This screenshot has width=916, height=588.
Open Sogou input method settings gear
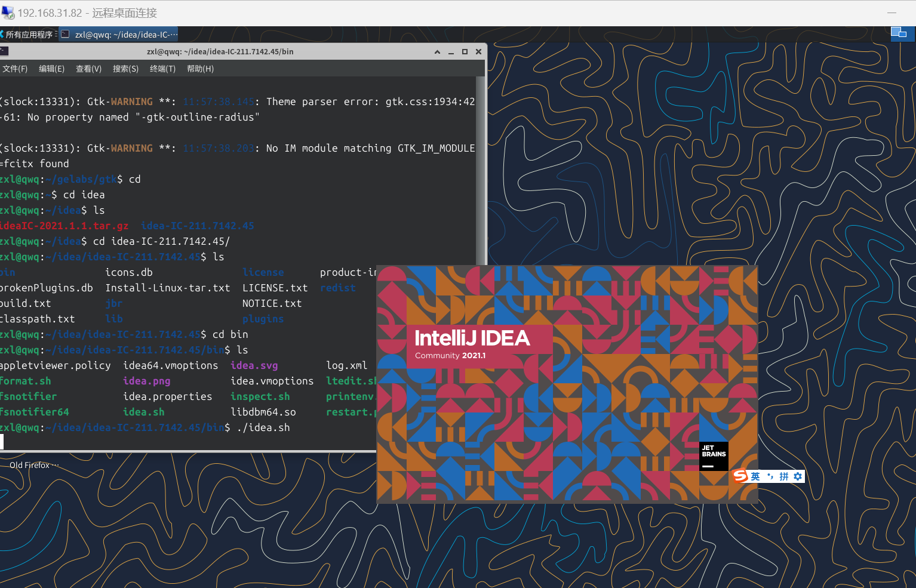(798, 476)
